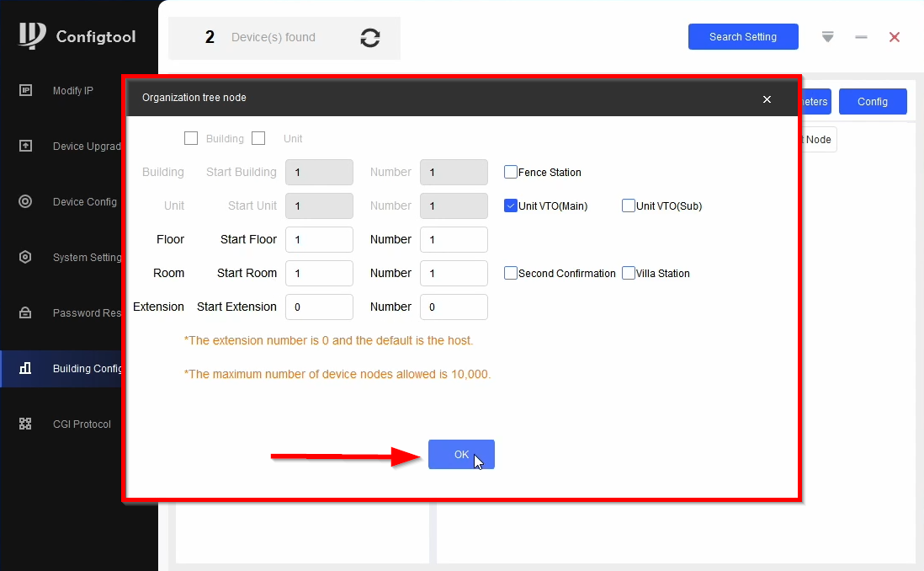Open Device Config section
Viewport: 924px width, 571px height.
[85, 202]
